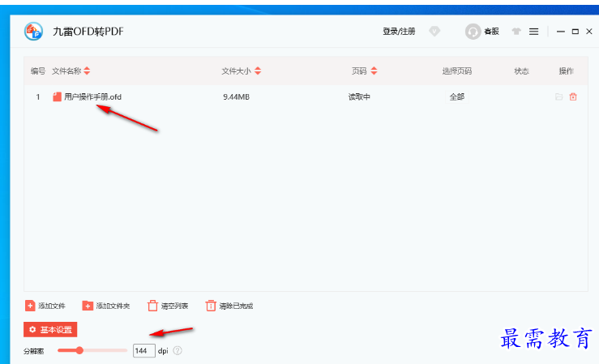Click the 状态 column header
This screenshot has width=599, height=364.
pyautogui.click(x=521, y=71)
